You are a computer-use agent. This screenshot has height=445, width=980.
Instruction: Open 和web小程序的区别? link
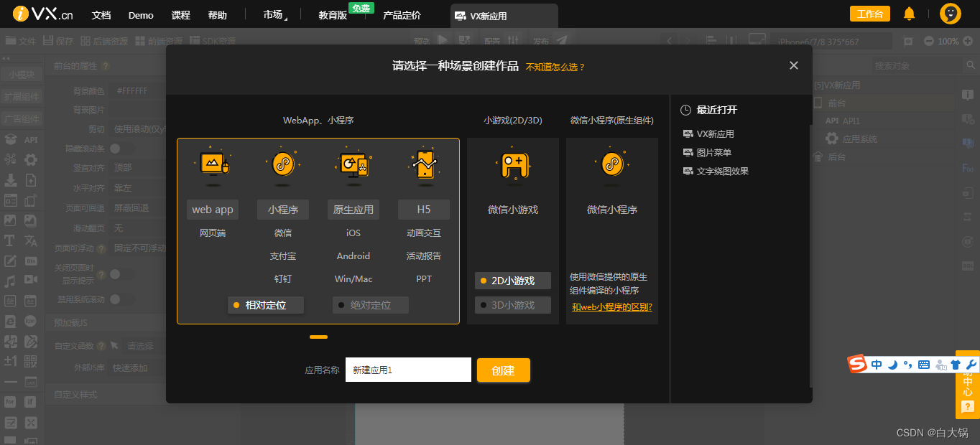click(612, 306)
